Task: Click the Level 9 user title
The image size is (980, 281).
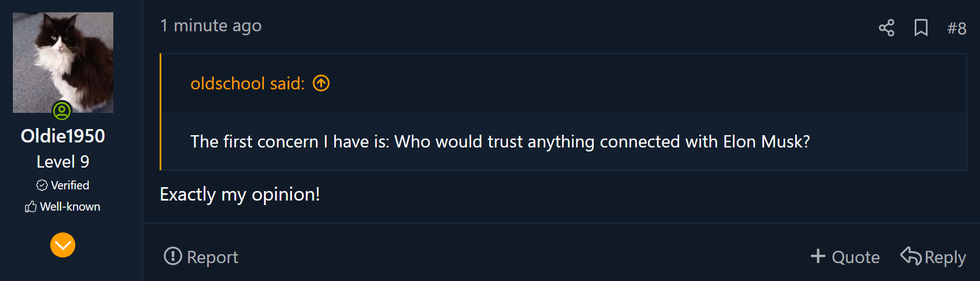Action: 63,161
